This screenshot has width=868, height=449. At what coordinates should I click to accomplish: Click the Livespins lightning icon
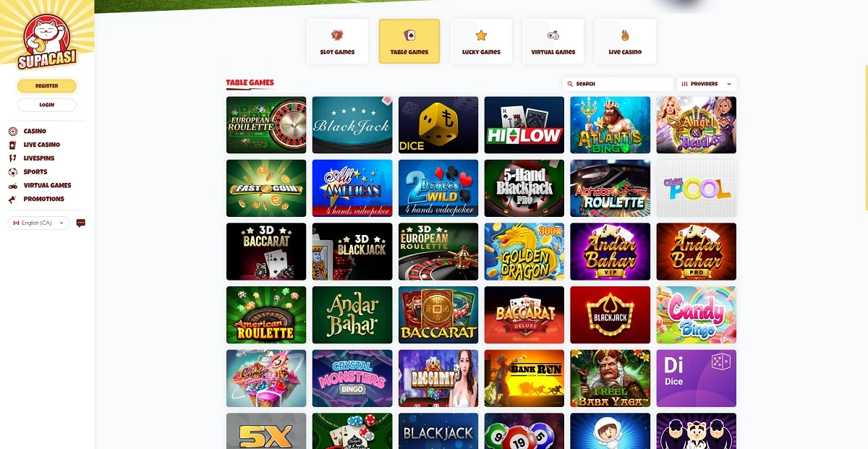click(12, 158)
